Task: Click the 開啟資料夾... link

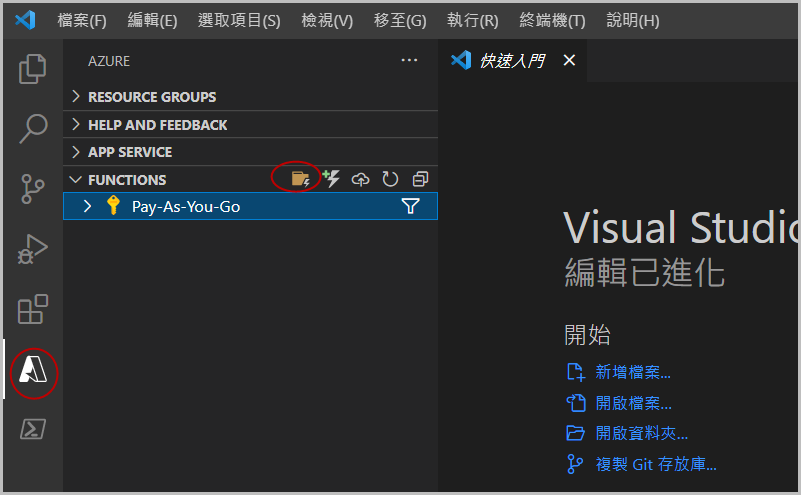Action: click(641, 433)
